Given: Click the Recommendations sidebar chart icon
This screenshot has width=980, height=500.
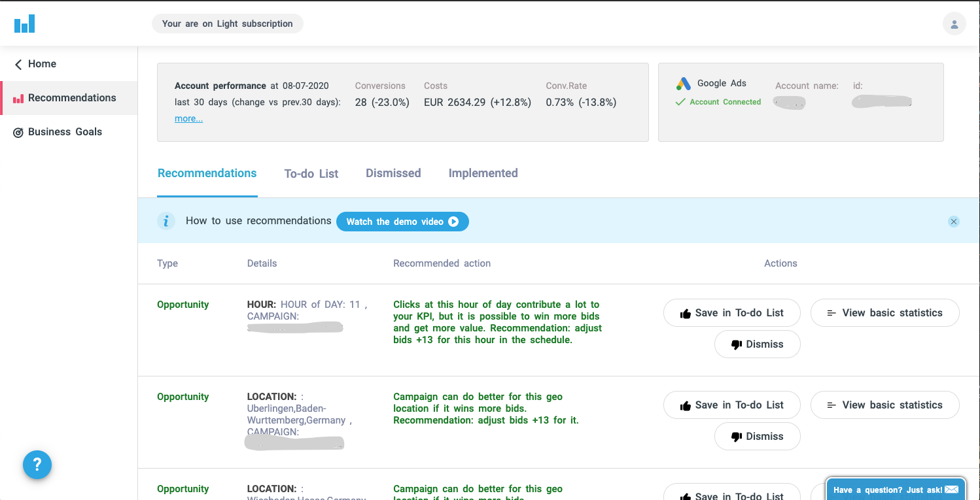Looking at the screenshot, I should [18, 99].
